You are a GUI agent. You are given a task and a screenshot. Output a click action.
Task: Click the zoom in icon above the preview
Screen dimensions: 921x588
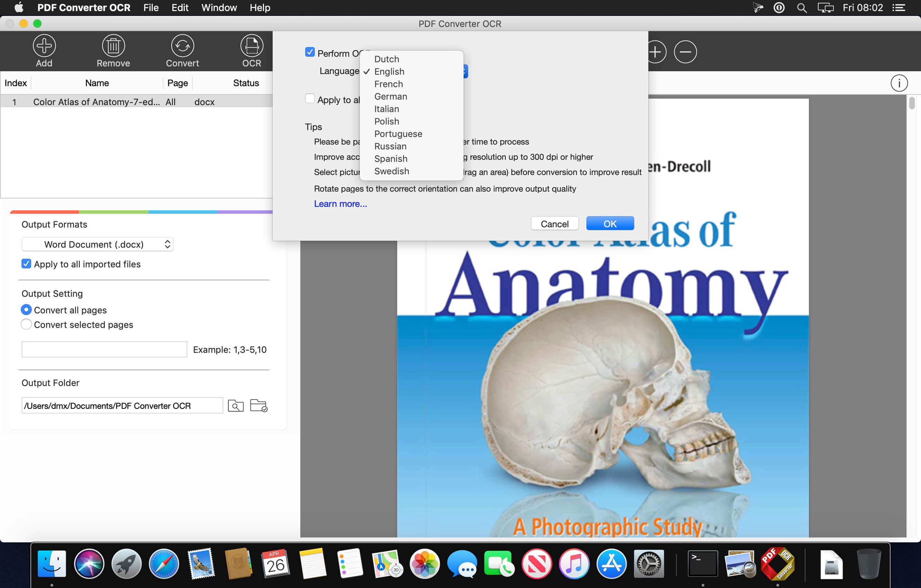point(656,51)
